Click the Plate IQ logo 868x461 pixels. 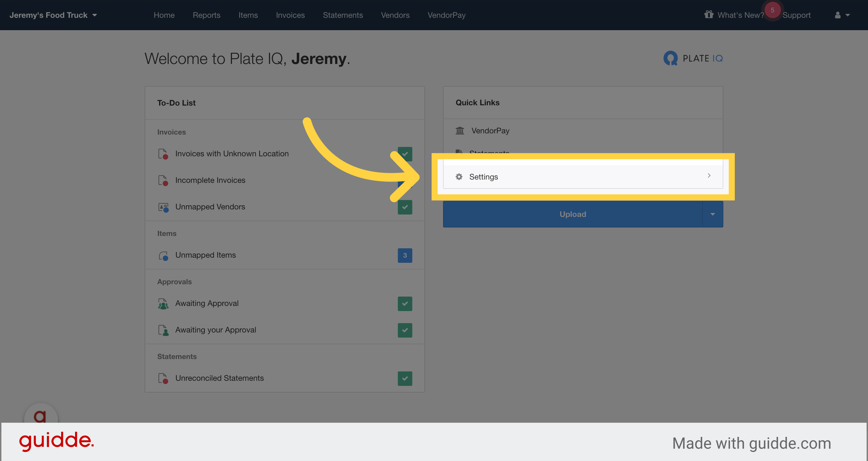693,58
